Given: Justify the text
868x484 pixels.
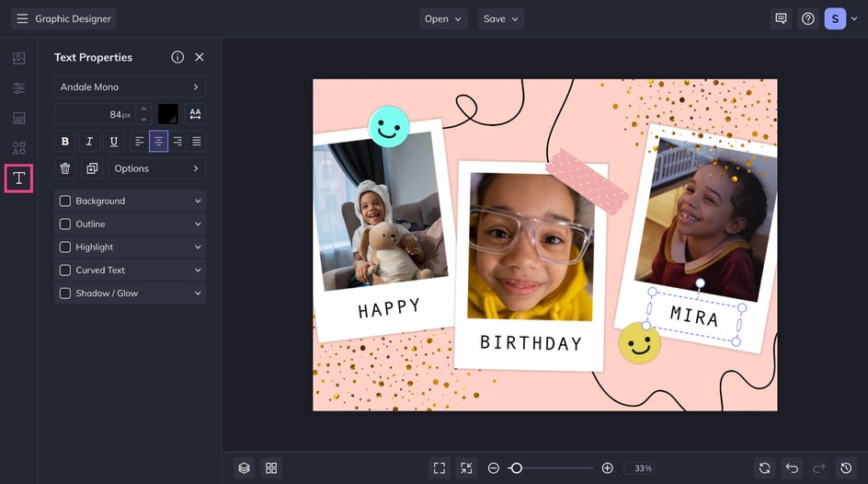Looking at the screenshot, I should point(197,141).
